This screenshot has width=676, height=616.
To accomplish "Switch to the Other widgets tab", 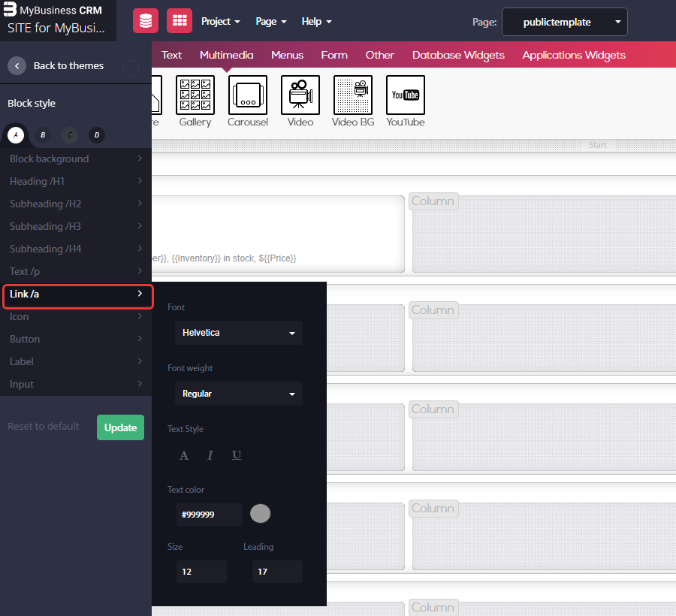I will pyautogui.click(x=380, y=55).
